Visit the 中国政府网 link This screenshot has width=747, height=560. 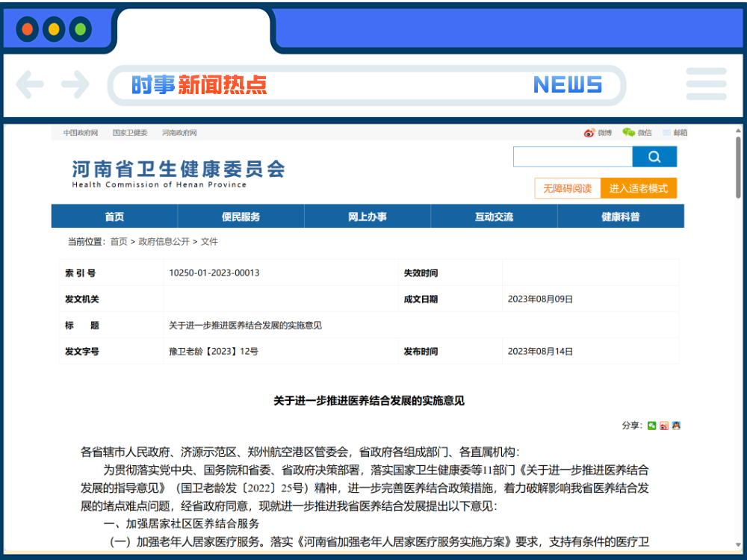[79, 131]
